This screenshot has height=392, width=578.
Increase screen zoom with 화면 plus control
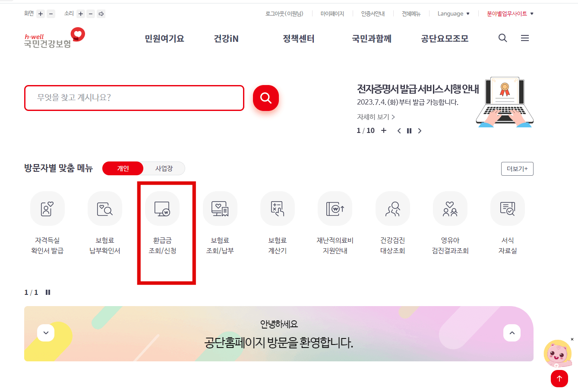pyautogui.click(x=41, y=13)
